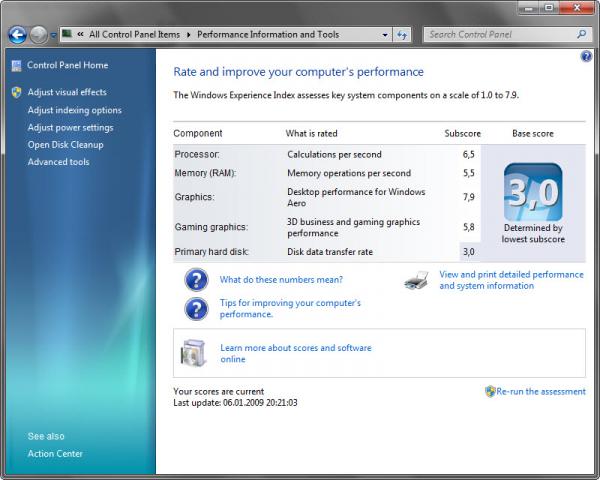Click Re-run the assessment
The height and width of the screenshot is (480, 600).
click(x=541, y=392)
